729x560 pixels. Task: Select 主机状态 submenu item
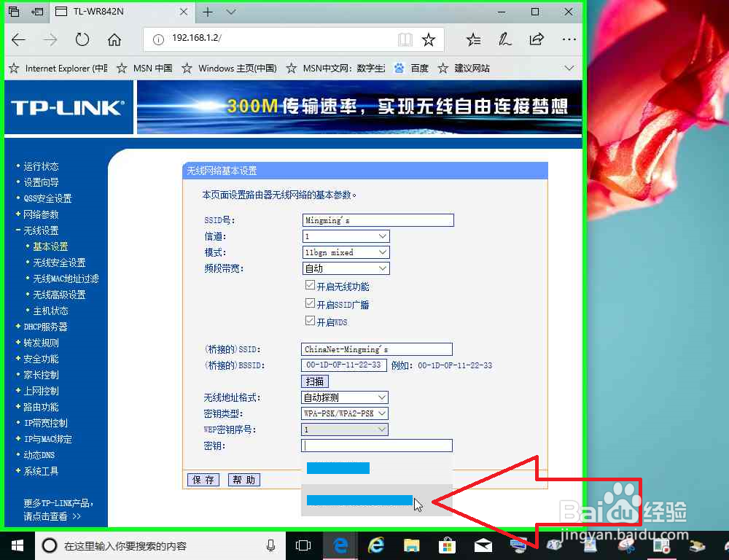click(x=51, y=311)
